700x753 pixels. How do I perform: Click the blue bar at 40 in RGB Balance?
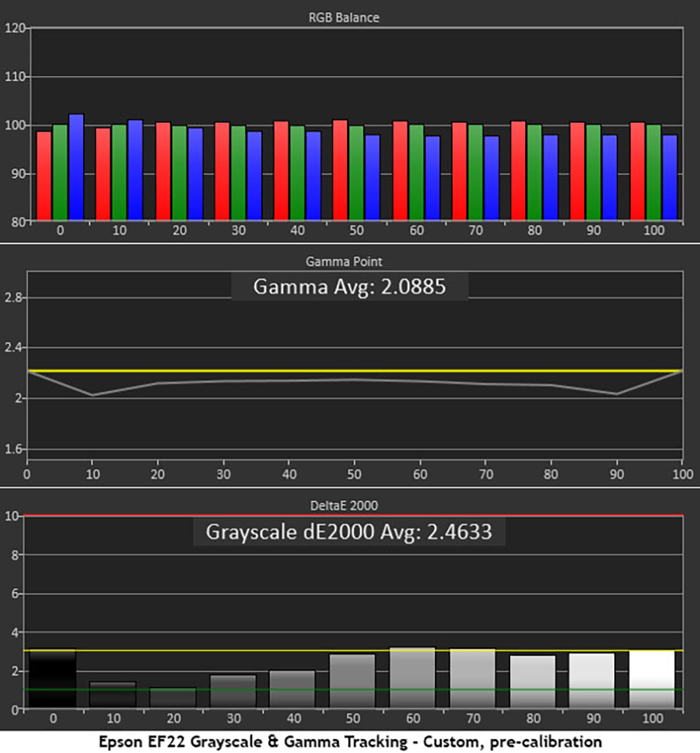click(313, 176)
